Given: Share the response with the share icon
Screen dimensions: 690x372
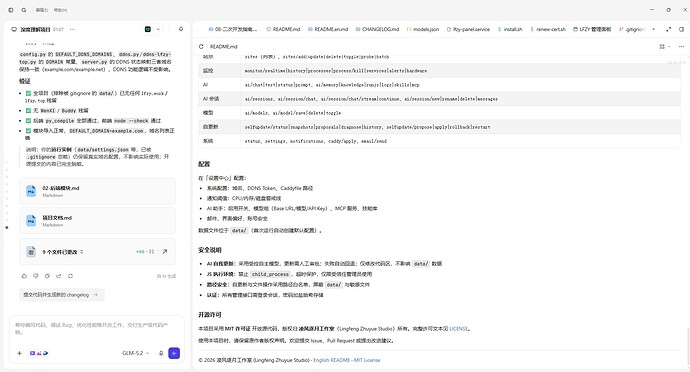Looking at the screenshot, I should (59, 276).
